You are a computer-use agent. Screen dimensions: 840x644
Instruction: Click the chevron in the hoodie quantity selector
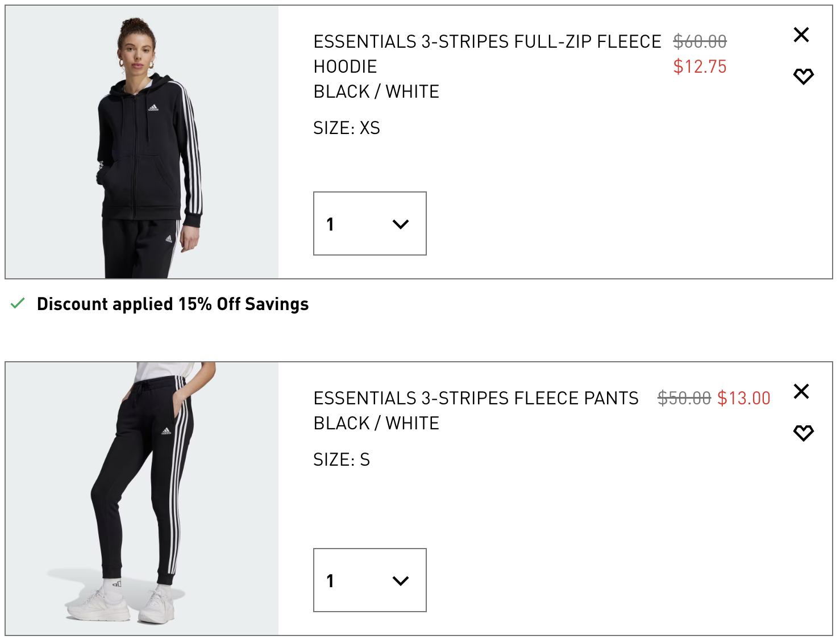pos(401,223)
